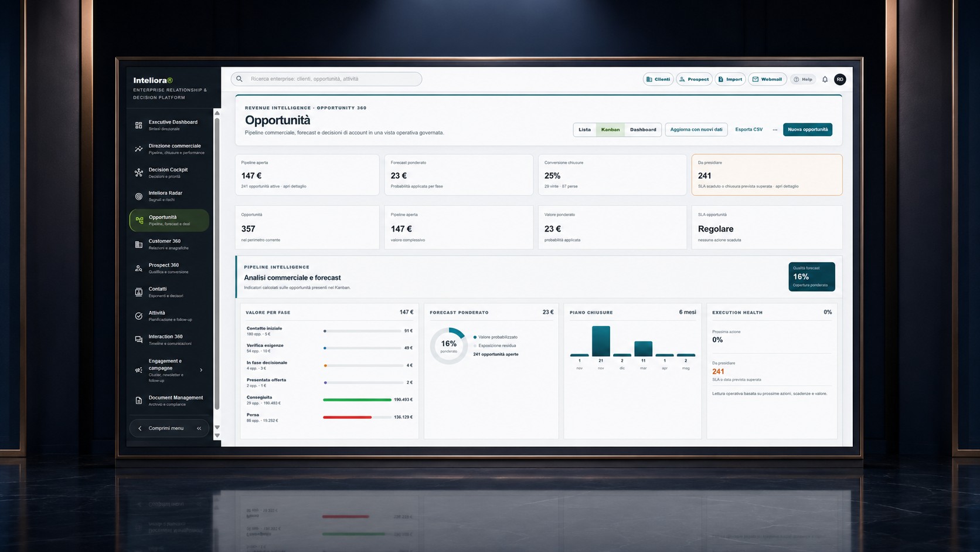Switch to Lista view
The image size is (980, 552).
point(585,130)
